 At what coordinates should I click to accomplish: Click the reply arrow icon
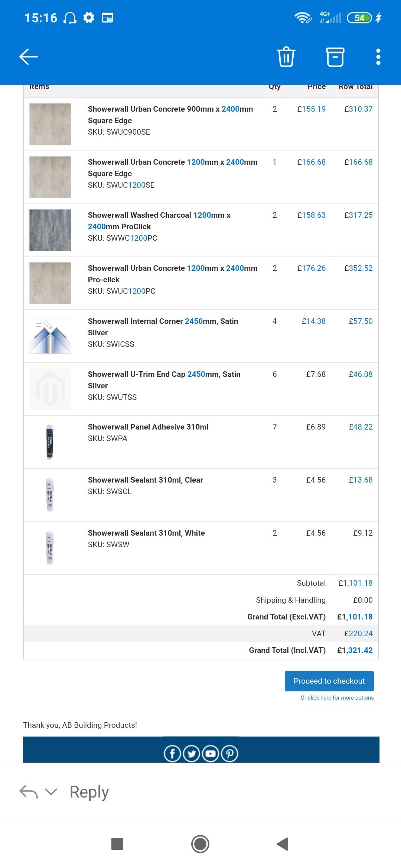[x=29, y=792]
